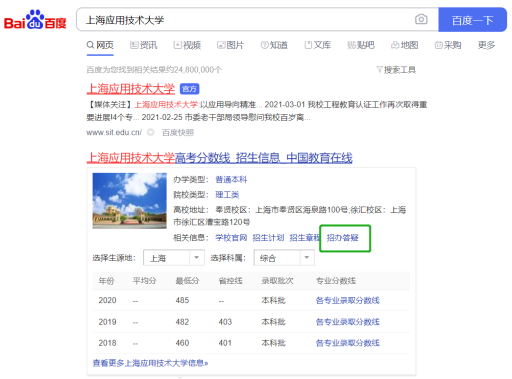Screen dimensions: 512x379
Task: Switch to the 资讯 tab
Action: click(143, 45)
